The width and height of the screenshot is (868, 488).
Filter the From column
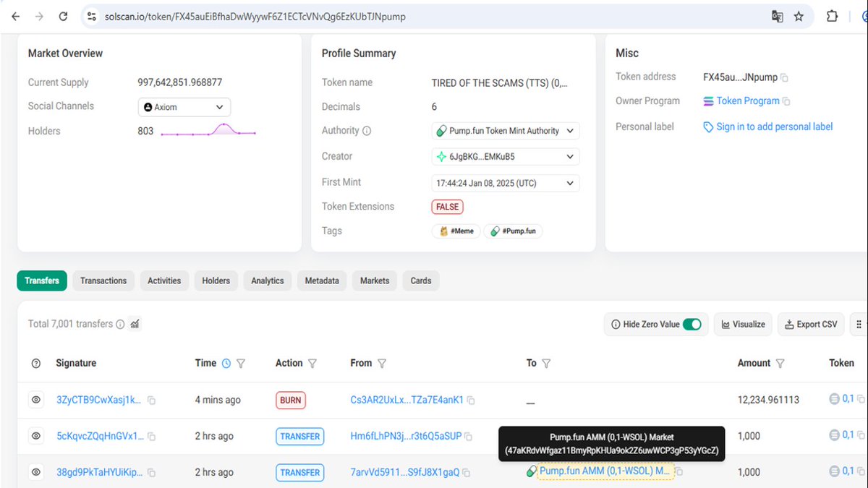pyautogui.click(x=382, y=364)
